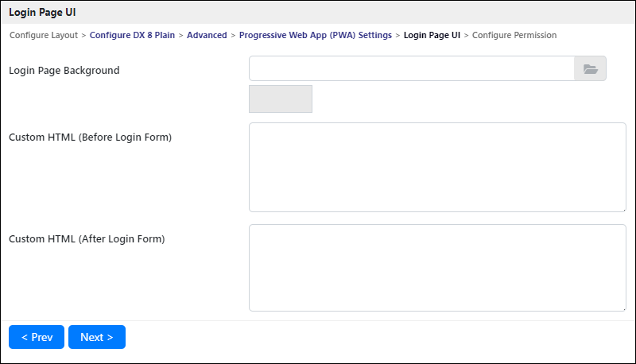Click Configure Layout breadcrumb step
The image size is (636, 364).
(44, 35)
